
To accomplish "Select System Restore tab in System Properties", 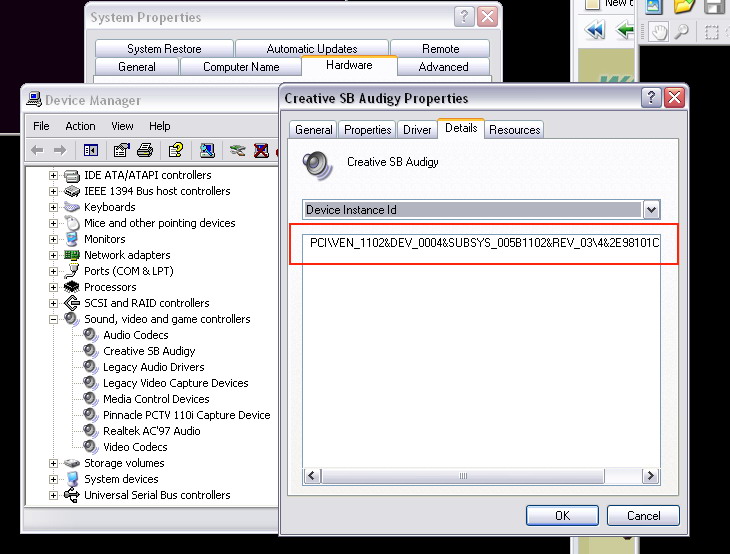I will pos(164,49).
